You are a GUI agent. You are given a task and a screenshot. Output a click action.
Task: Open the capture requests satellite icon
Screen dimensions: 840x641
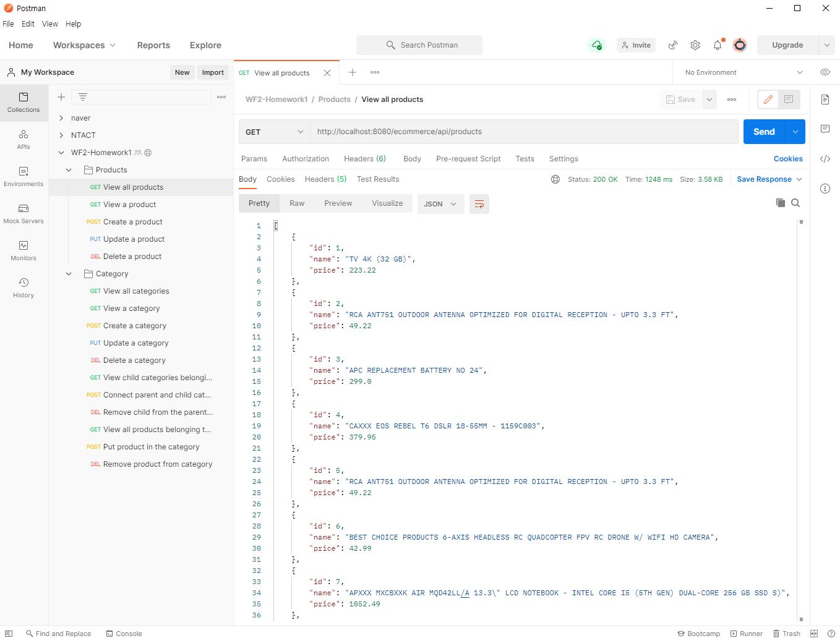click(x=673, y=45)
